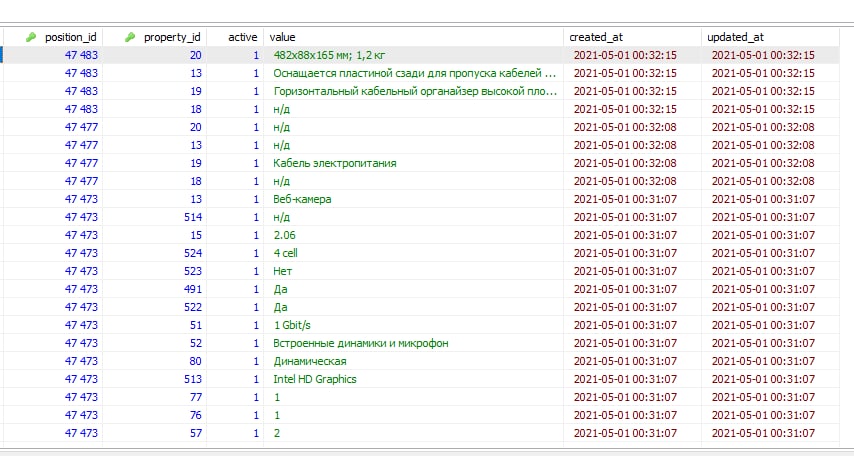Sort by the property_id column header

[172, 37]
